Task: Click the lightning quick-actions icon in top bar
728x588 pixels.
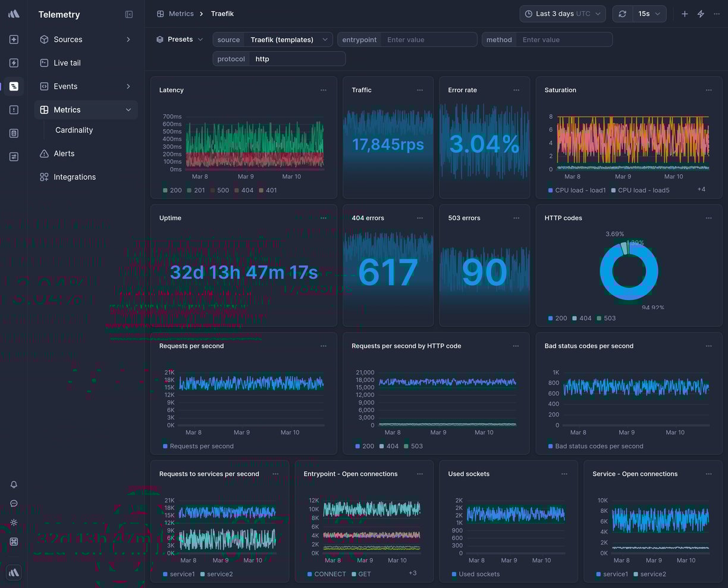Action: click(x=701, y=13)
